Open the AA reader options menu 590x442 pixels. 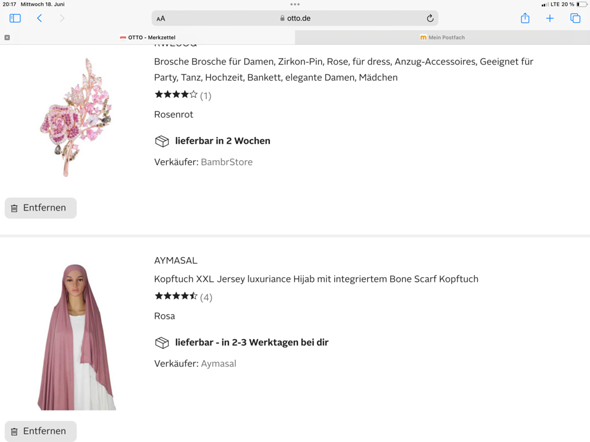click(161, 18)
